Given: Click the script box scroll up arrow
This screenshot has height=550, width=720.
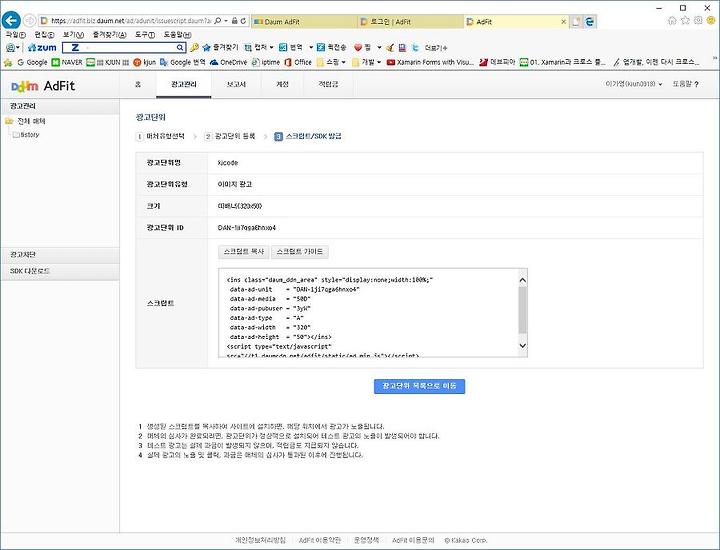Looking at the screenshot, I should pos(523,280).
